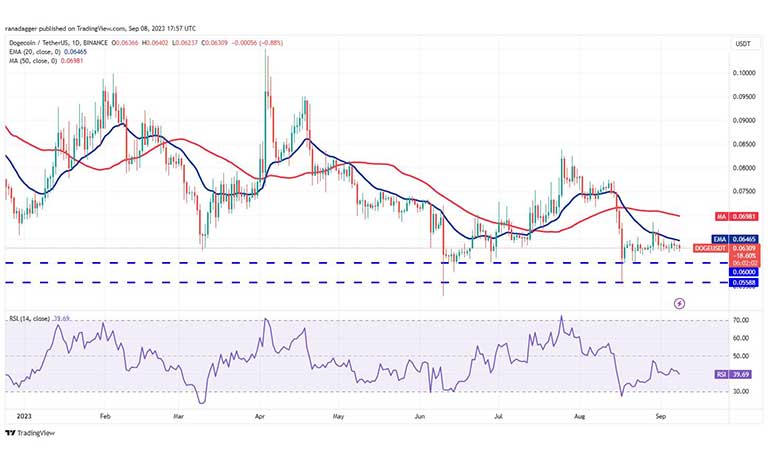Click the 0.09500 price axis label

click(x=744, y=97)
